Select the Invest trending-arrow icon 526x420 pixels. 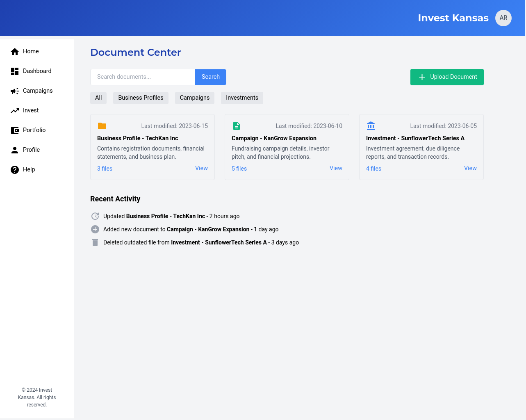pyautogui.click(x=15, y=111)
